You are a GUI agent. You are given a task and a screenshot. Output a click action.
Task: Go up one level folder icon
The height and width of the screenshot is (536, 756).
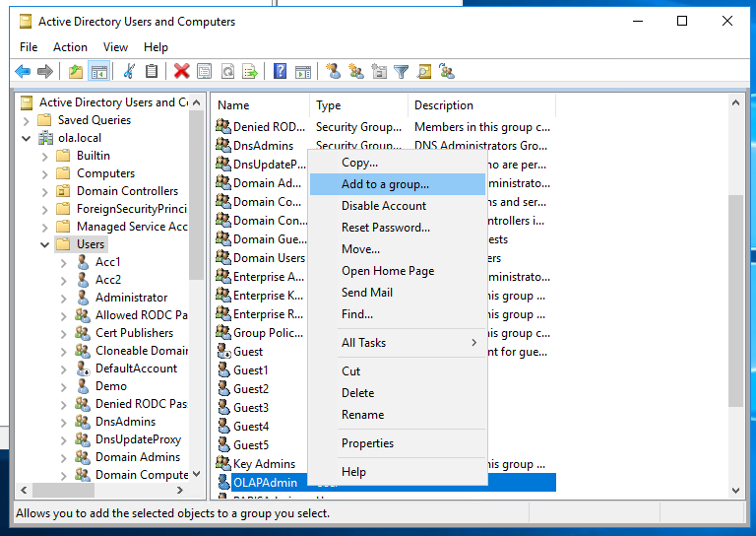pyautogui.click(x=76, y=72)
